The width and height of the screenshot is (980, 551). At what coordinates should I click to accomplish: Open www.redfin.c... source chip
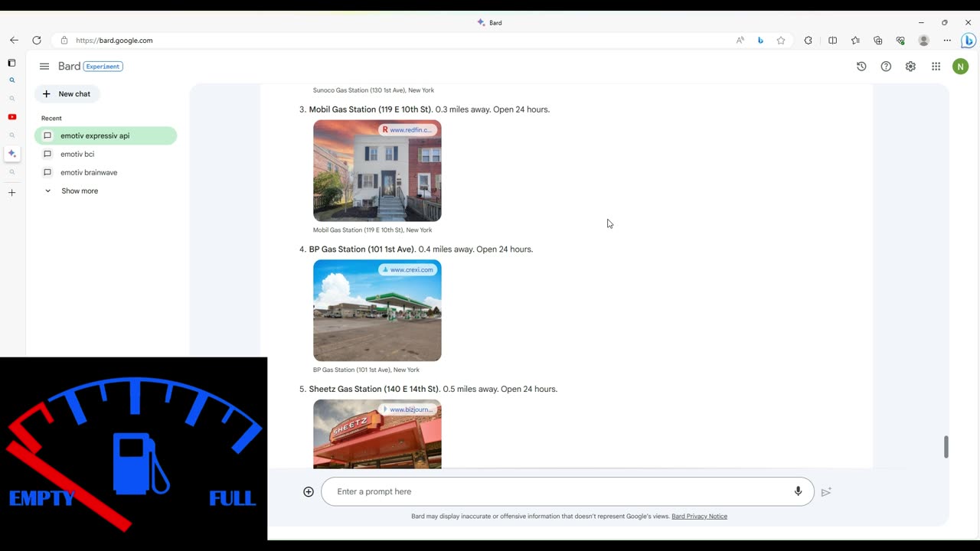pyautogui.click(x=407, y=130)
